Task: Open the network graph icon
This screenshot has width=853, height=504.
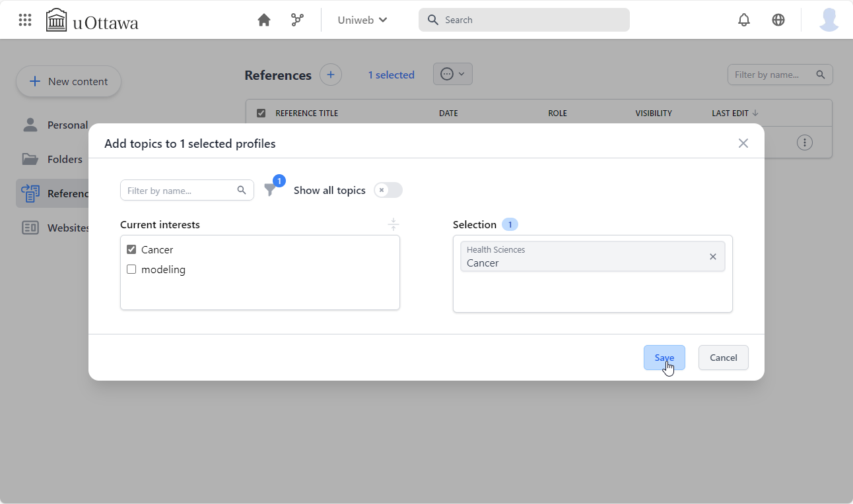Action: (x=298, y=20)
